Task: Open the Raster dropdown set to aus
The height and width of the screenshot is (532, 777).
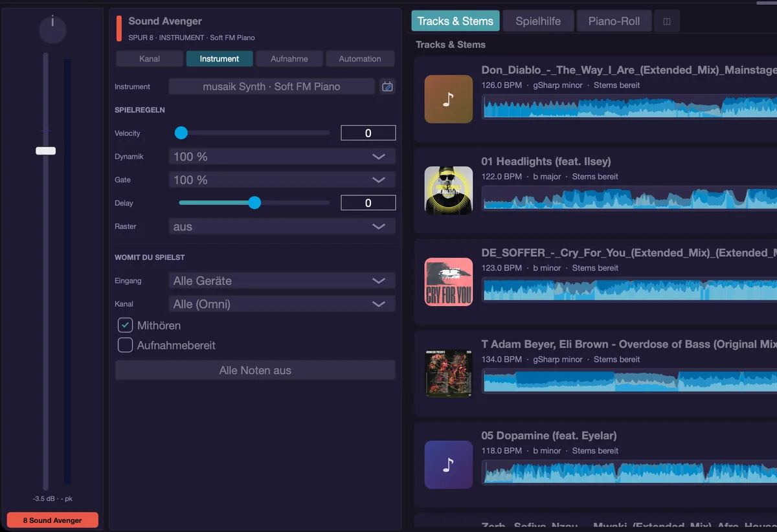Action: pos(282,227)
